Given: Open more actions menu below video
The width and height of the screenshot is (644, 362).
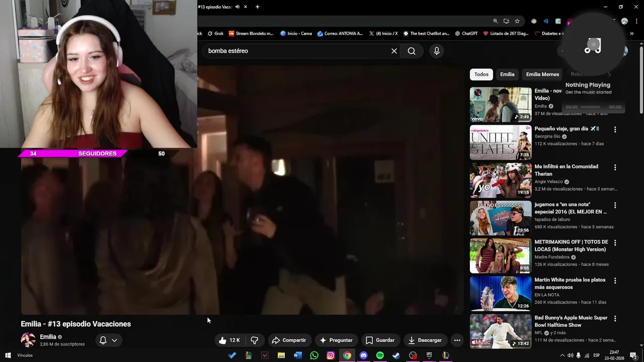Looking at the screenshot, I should (457, 340).
